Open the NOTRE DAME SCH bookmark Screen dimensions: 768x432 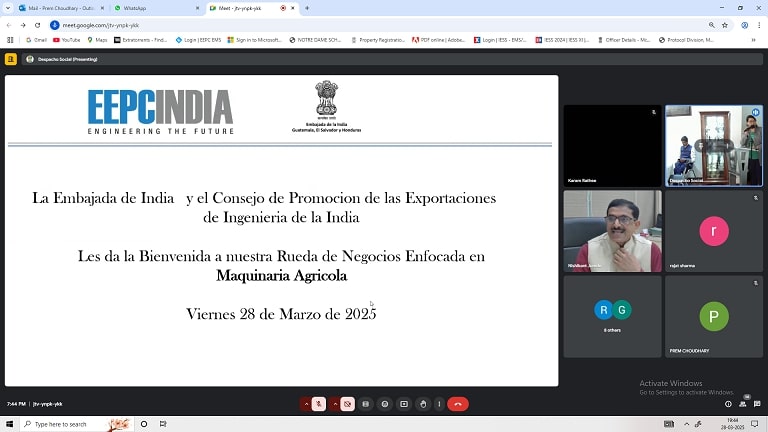(x=315, y=40)
